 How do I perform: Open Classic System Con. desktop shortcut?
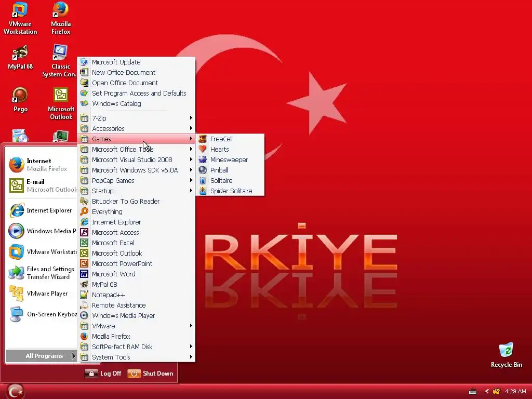[x=59, y=61]
